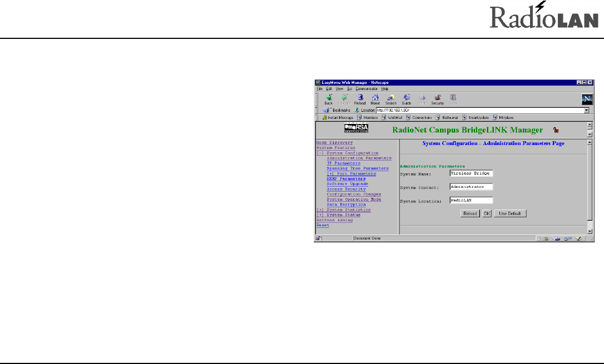
Task: Open the Antenna Aiming link
Action: pyautogui.click(x=334, y=220)
